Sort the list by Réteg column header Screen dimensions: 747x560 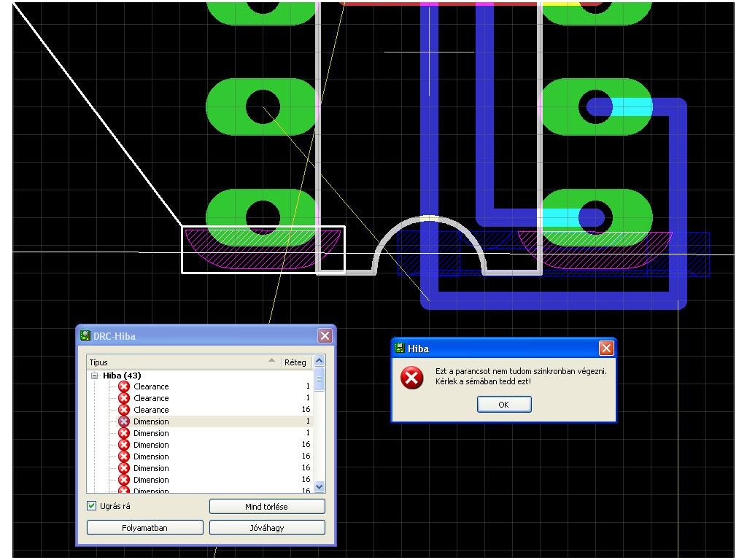pos(295,362)
